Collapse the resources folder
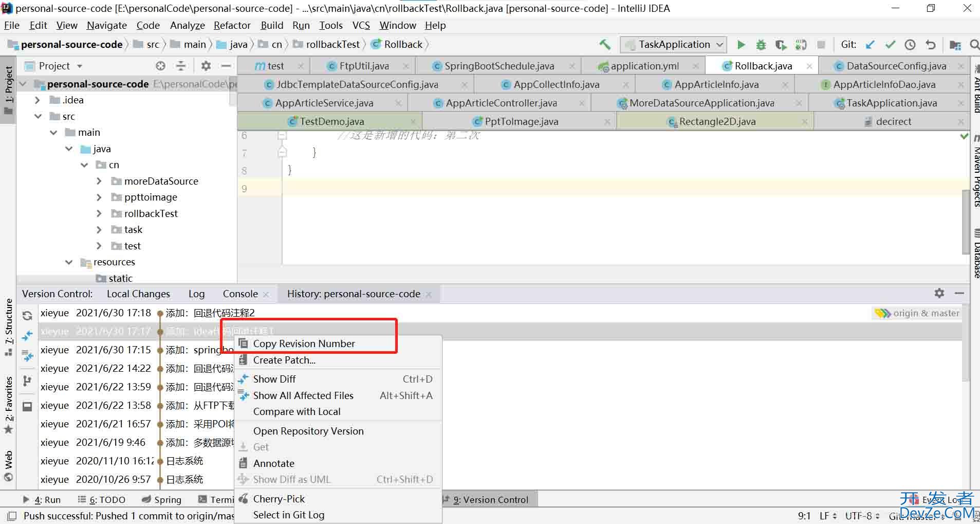The width and height of the screenshot is (980, 524). pos(69,262)
